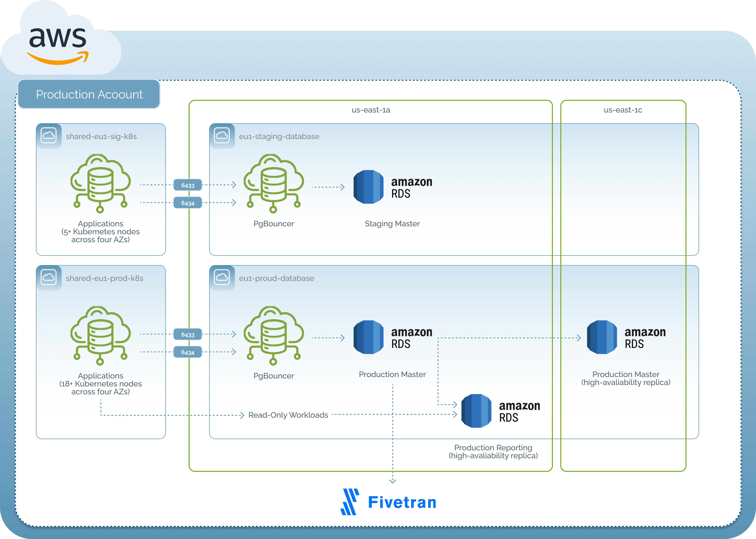
Task: Click the cloud icon beside eu1-staging-database
Action: click(222, 135)
